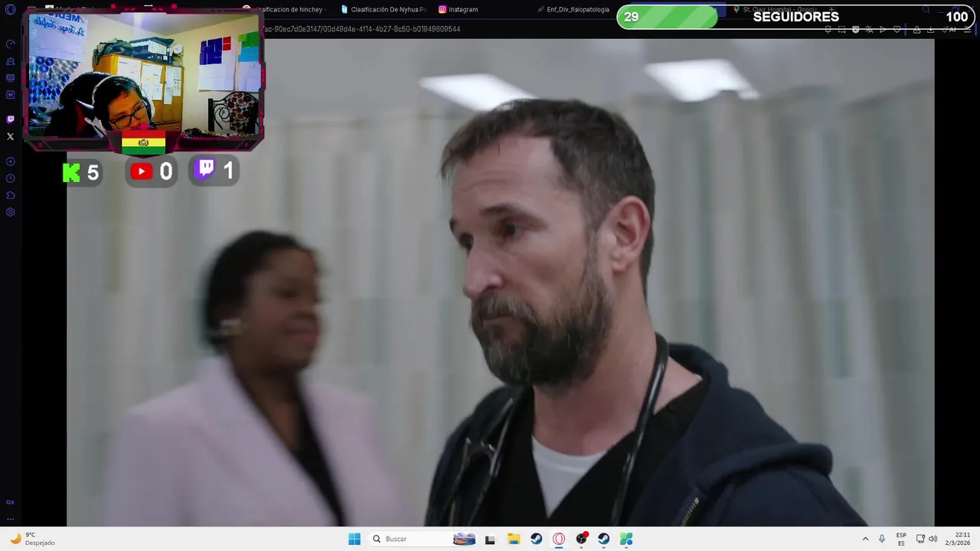Open the three-dots sidebar setup button
The height and width of the screenshot is (551, 980).
(x=10, y=520)
